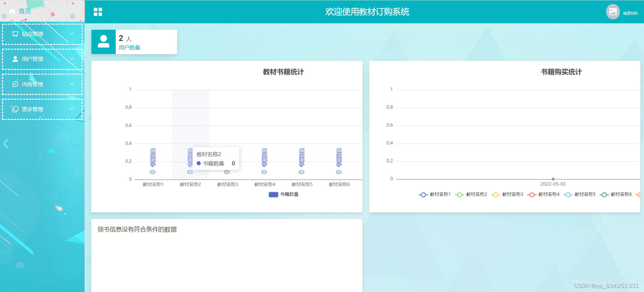The width and height of the screenshot is (644, 292).
Task: Expand the 用户管理 chevron
Action: tap(72, 59)
